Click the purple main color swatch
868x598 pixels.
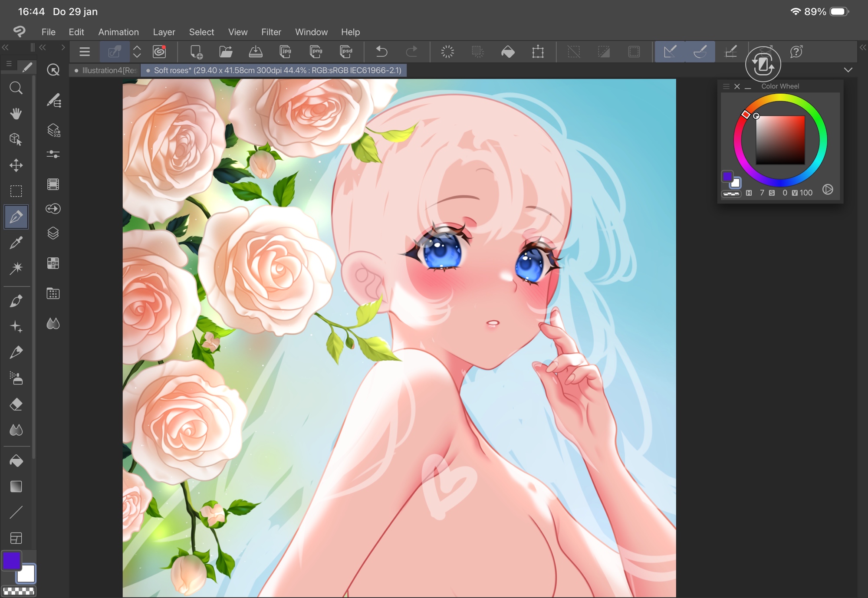point(11,561)
